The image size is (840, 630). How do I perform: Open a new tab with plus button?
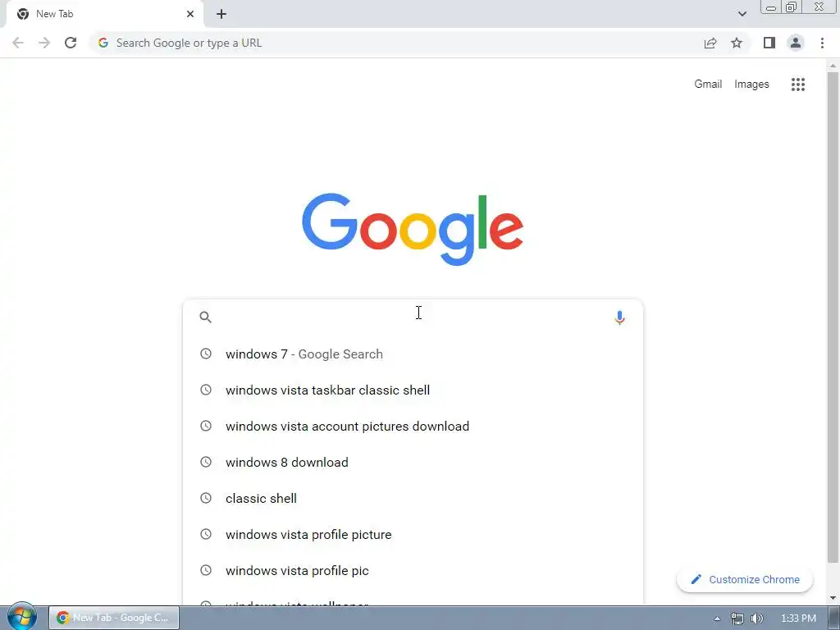(x=221, y=14)
